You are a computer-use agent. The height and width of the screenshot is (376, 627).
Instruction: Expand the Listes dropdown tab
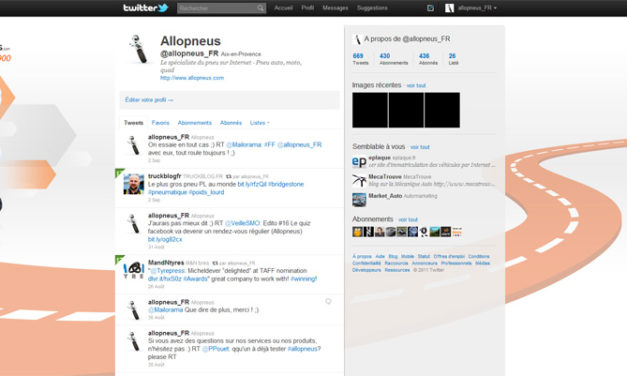[260, 123]
